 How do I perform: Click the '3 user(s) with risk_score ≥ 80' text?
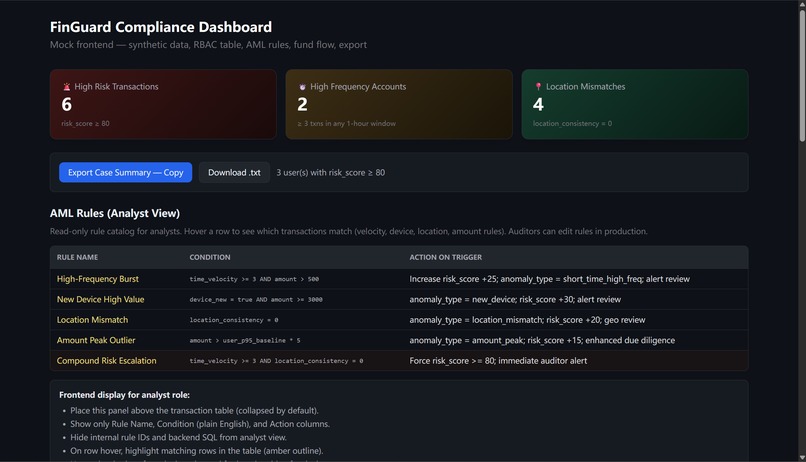pos(331,173)
